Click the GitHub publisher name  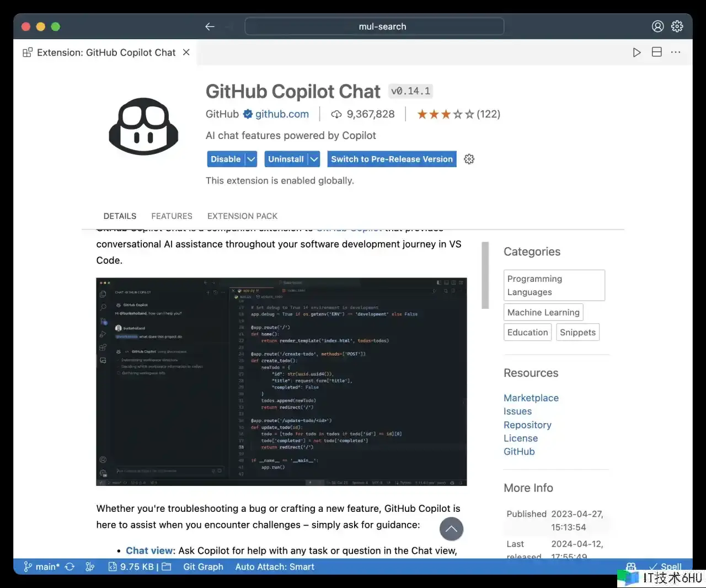(222, 114)
